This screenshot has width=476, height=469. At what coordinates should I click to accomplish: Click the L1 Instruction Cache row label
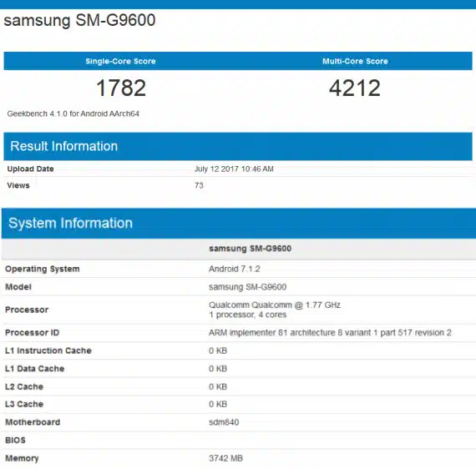coord(48,350)
